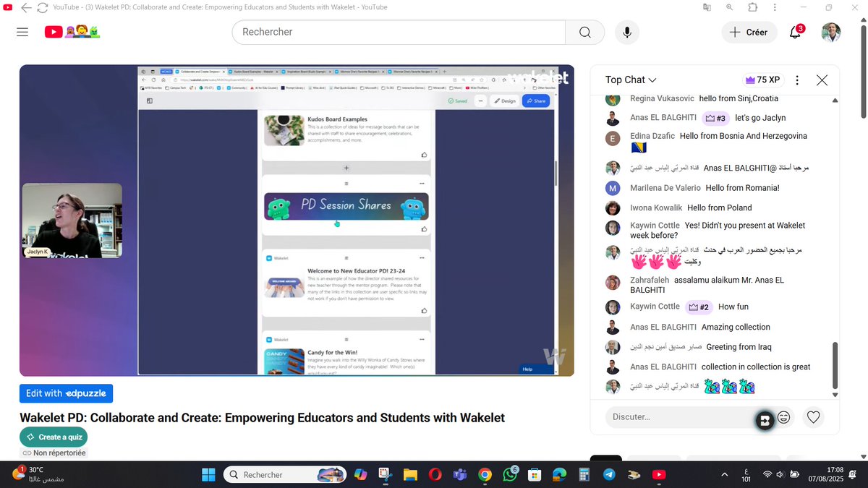Start voice search with the microphone
The width and height of the screenshot is (868, 488).
pyautogui.click(x=626, y=33)
